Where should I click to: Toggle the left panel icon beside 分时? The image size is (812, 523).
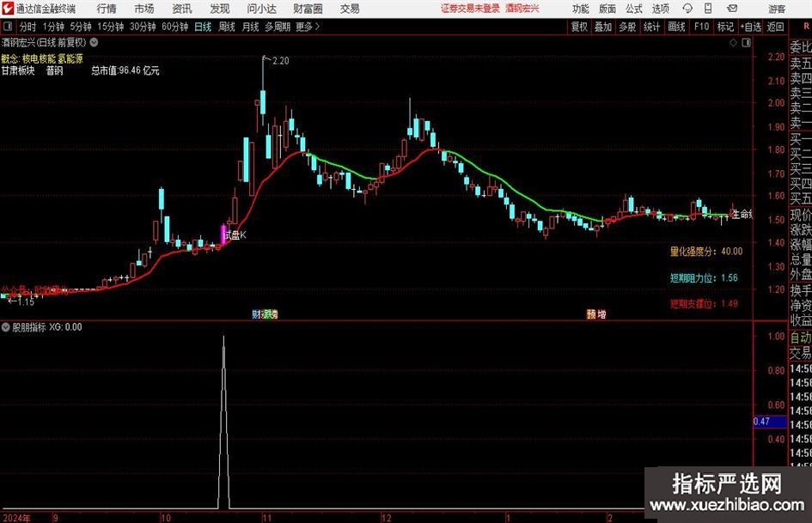[x=8, y=27]
